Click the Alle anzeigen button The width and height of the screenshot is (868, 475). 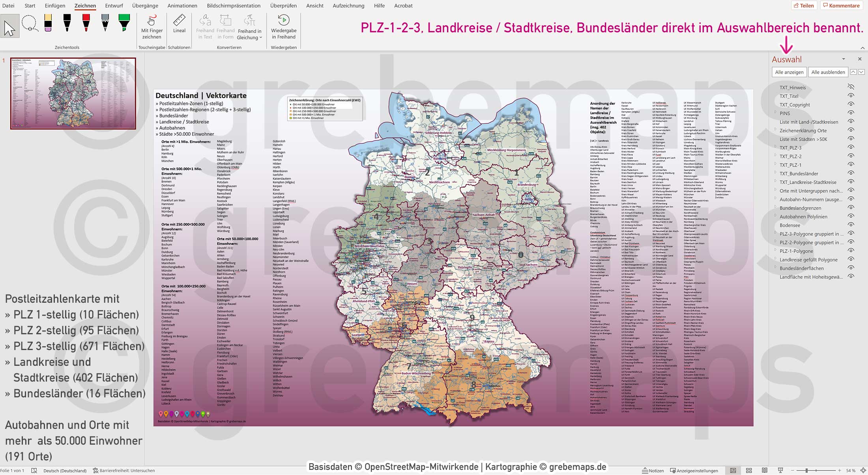point(790,72)
